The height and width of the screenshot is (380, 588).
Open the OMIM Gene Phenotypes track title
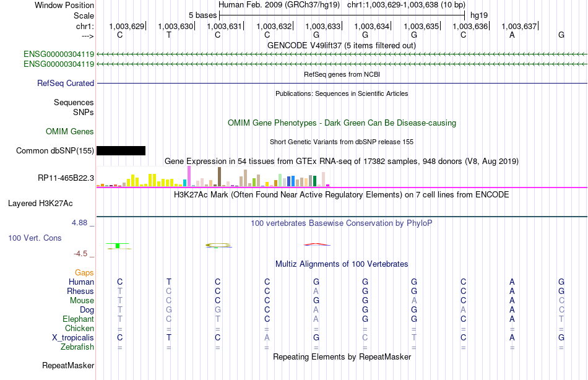click(342, 123)
